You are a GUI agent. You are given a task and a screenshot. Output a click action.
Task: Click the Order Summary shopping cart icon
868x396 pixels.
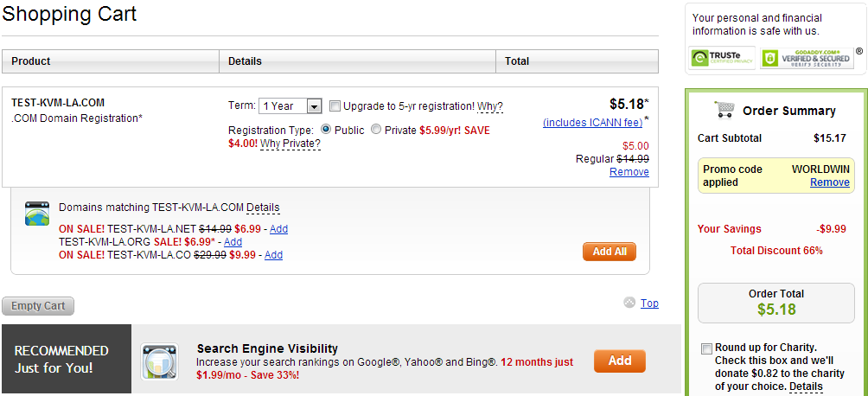point(724,110)
